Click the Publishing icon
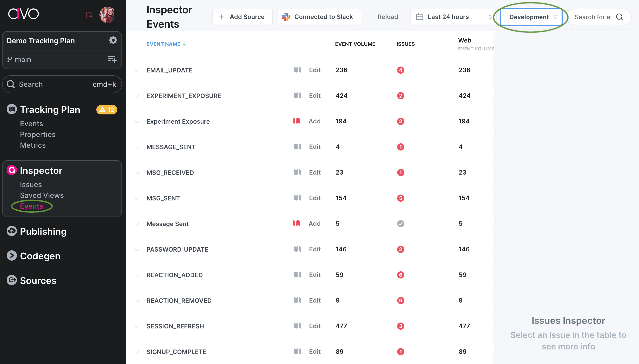 coord(11,231)
